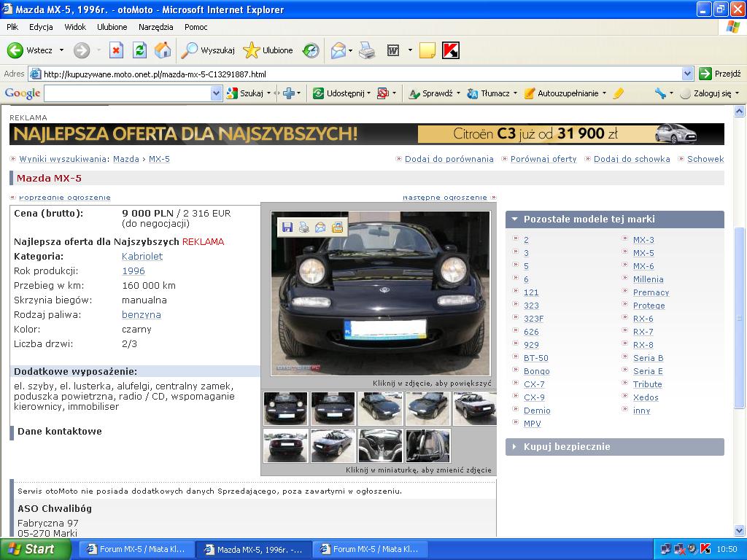Image resolution: width=747 pixels, height=560 pixels.
Task: Click the Kaspersky red K toolbar icon
Action: pos(451,50)
